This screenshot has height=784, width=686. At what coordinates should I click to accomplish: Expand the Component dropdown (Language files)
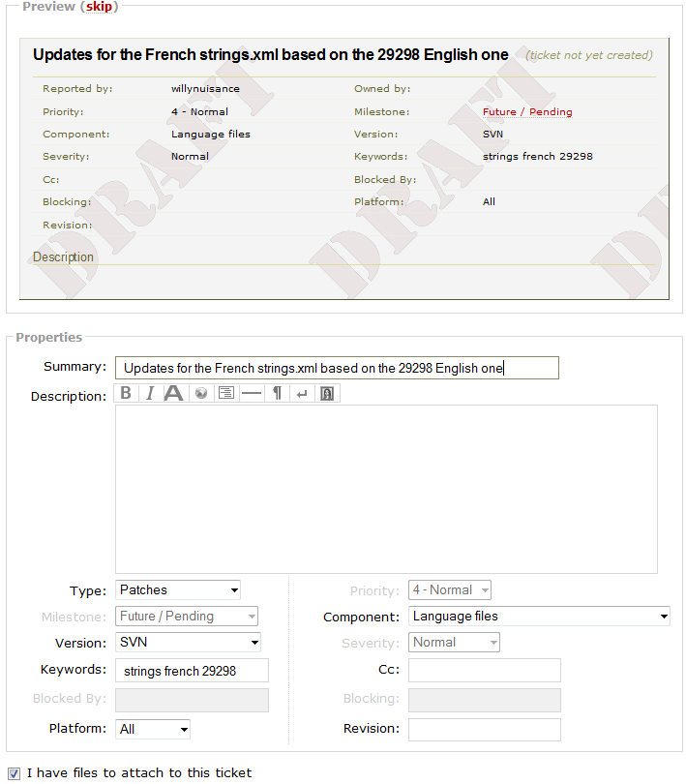tap(539, 616)
